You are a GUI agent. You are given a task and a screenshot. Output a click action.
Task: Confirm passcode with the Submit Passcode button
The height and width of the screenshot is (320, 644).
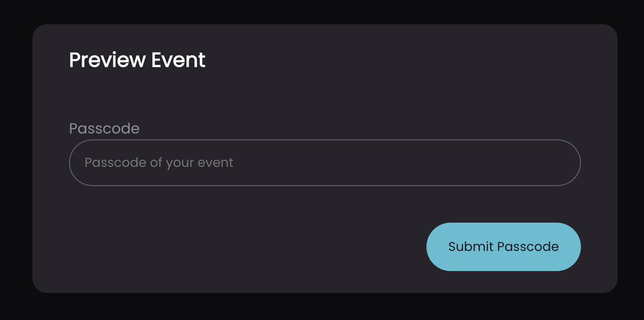coord(503,247)
